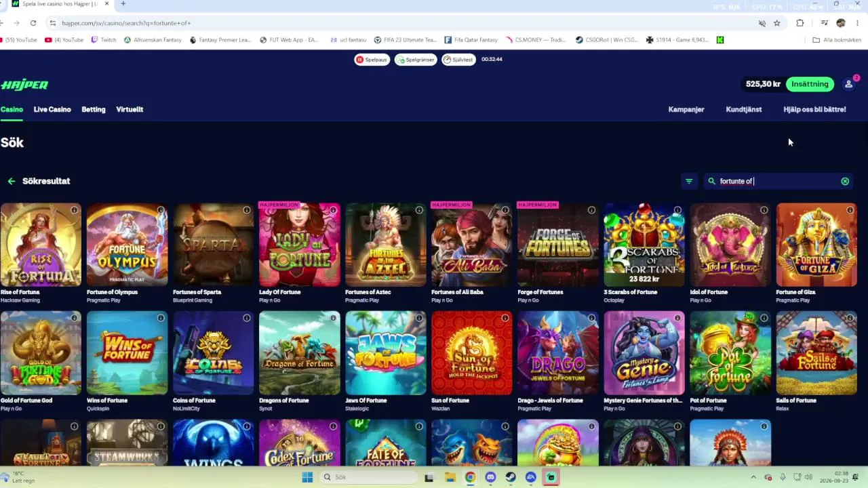Image resolution: width=868 pixels, height=488 pixels.
Task: Open the user account profile icon
Action: (848, 84)
